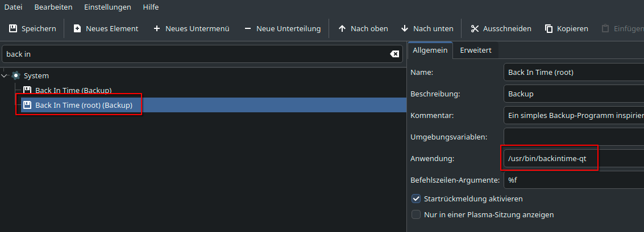
Task: Click the Speichern floppy disk icon
Action: pos(13,29)
